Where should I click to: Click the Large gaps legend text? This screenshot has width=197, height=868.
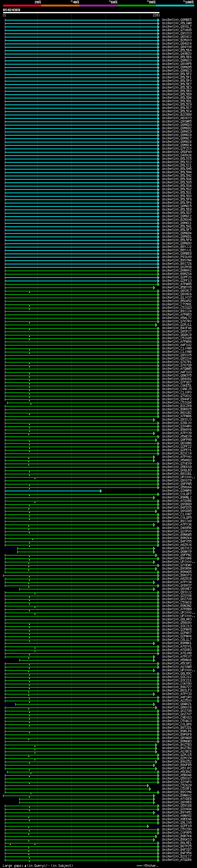coord(37,865)
